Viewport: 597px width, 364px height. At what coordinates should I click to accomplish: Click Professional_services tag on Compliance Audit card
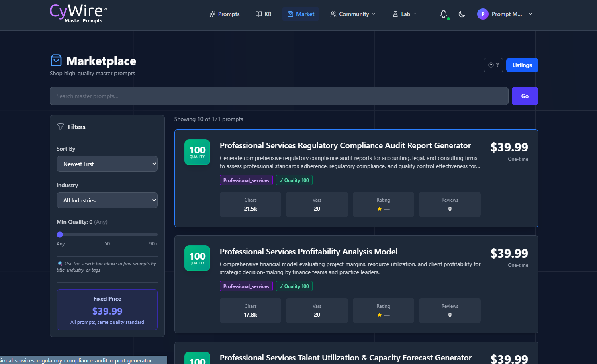click(x=246, y=180)
